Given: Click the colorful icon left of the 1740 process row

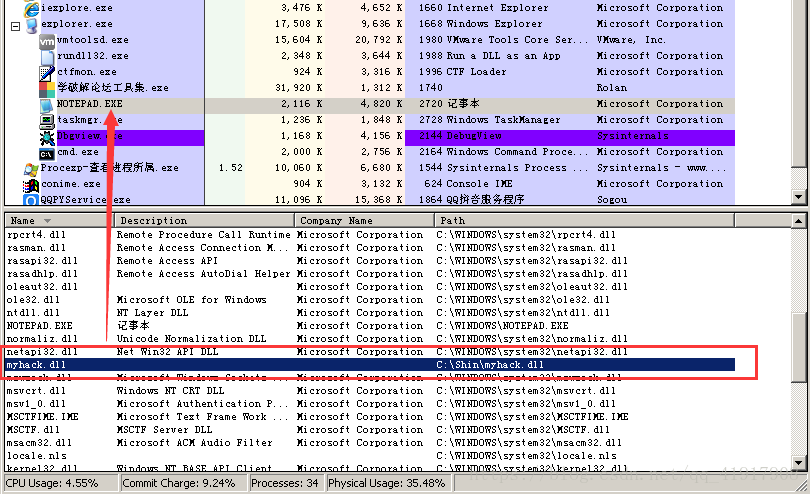Looking at the screenshot, I should coord(47,88).
